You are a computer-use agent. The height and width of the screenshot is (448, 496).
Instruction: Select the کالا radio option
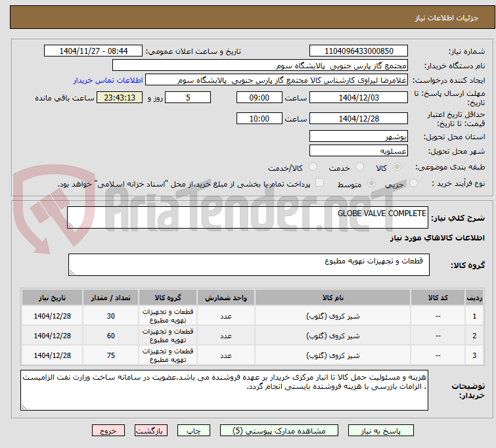pos(397,167)
